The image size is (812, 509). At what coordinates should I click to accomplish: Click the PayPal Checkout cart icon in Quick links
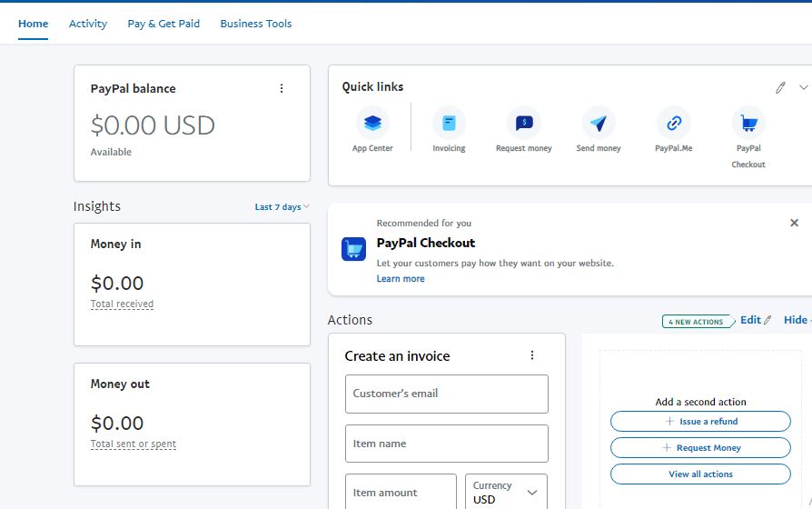748,123
